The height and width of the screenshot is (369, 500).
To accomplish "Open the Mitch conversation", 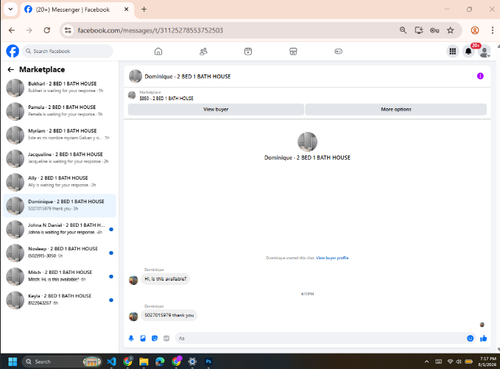I will (x=59, y=276).
